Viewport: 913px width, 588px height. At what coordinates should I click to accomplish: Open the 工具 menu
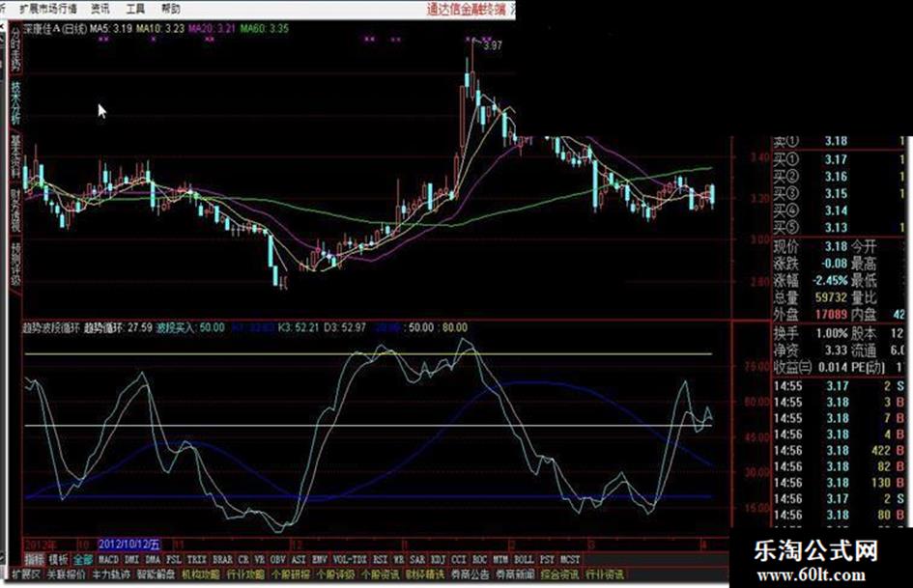coord(135,9)
